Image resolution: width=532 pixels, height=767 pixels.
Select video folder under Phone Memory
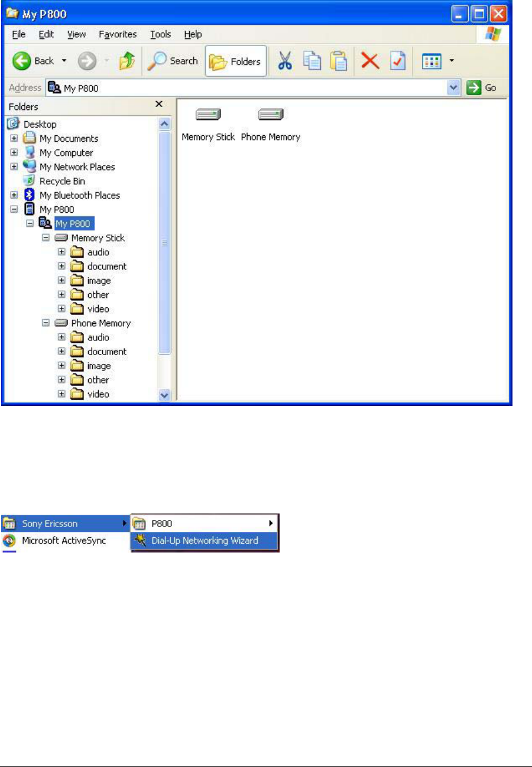click(x=98, y=394)
